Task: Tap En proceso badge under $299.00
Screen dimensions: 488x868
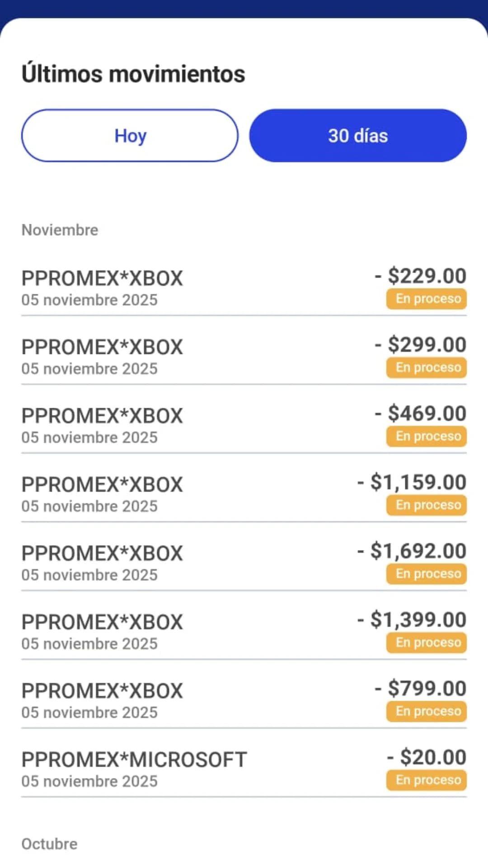Action: (426, 368)
